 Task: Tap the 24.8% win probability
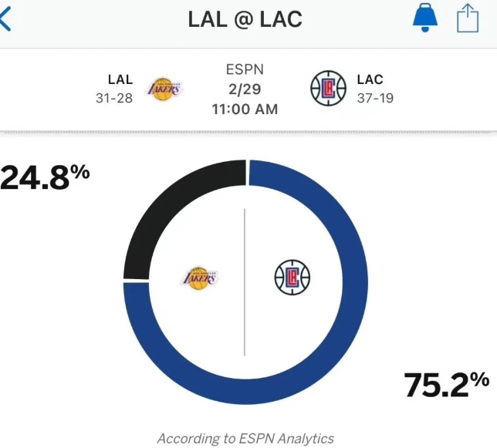[45, 178]
